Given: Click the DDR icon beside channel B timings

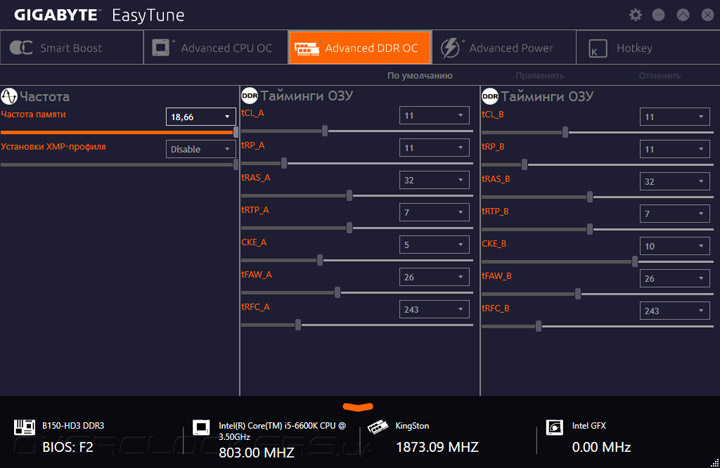Looking at the screenshot, I should (x=490, y=96).
